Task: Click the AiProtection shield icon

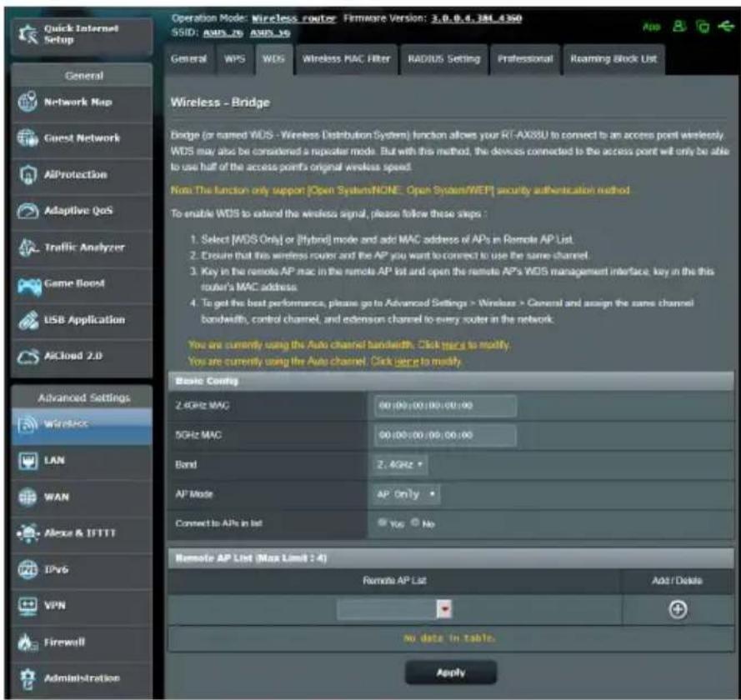Action: [x=28, y=175]
